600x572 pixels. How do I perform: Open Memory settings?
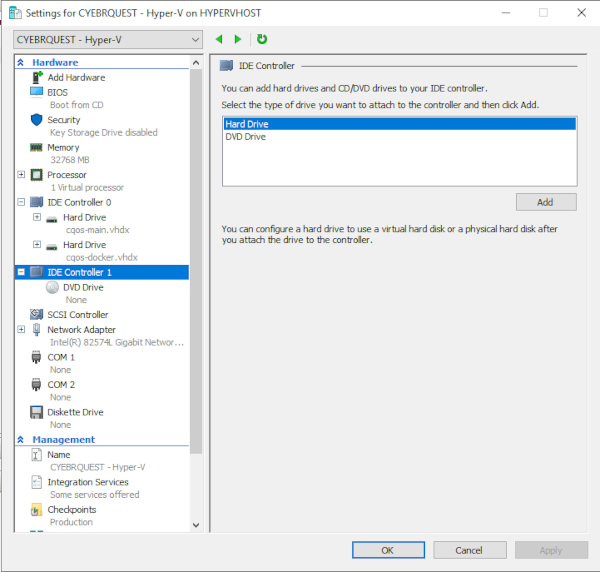pyautogui.click(x=63, y=147)
